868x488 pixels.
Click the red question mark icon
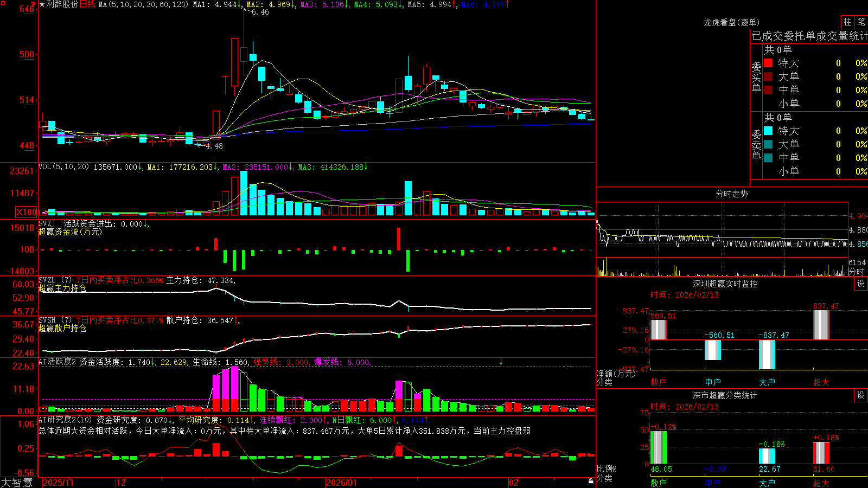coord(33,5)
